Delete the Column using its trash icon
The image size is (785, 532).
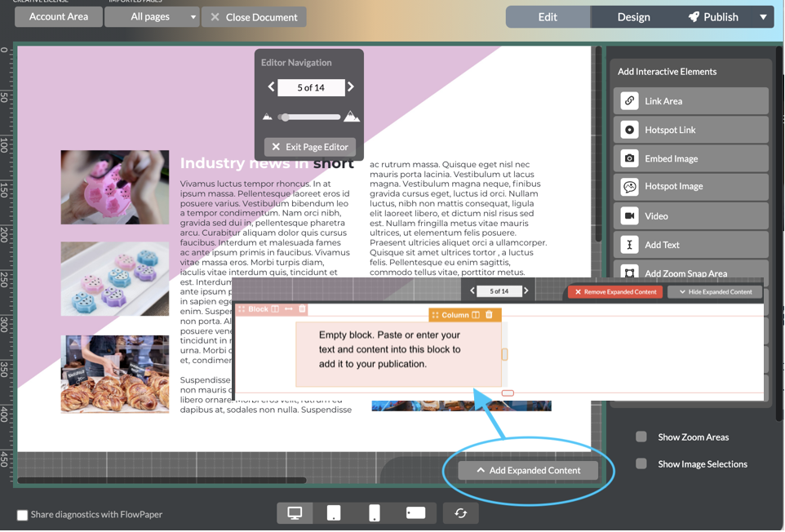(489, 314)
